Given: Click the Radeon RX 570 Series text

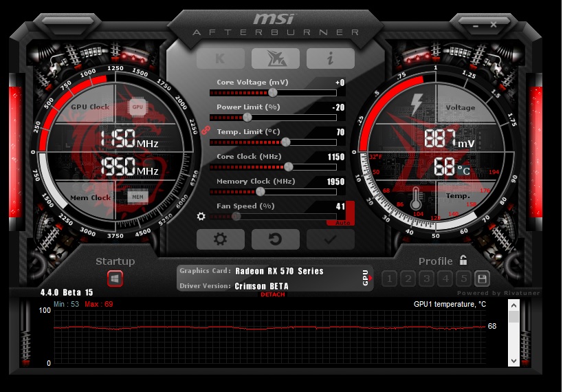Looking at the screenshot, I should coord(279,271).
